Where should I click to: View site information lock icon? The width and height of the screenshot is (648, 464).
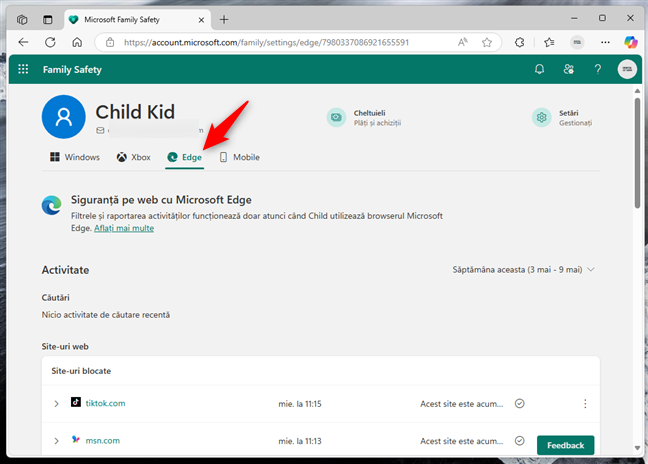[110, 42]
